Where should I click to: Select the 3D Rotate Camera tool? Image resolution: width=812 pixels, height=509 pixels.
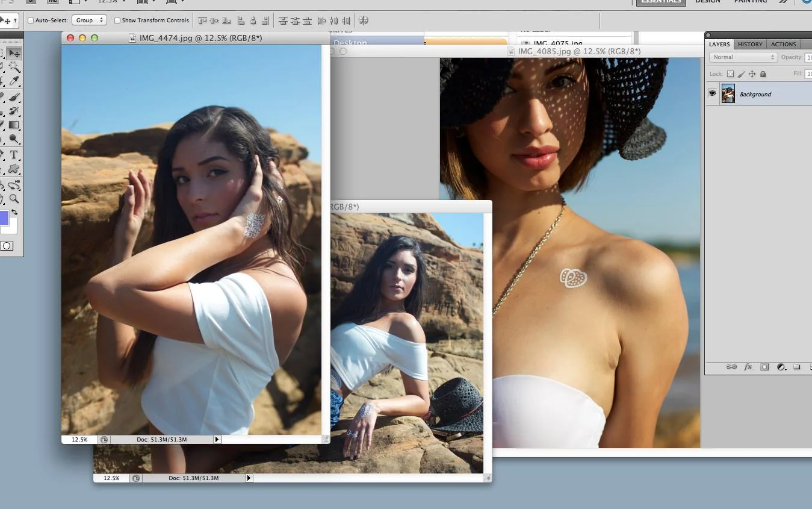[x=14, y=184]
